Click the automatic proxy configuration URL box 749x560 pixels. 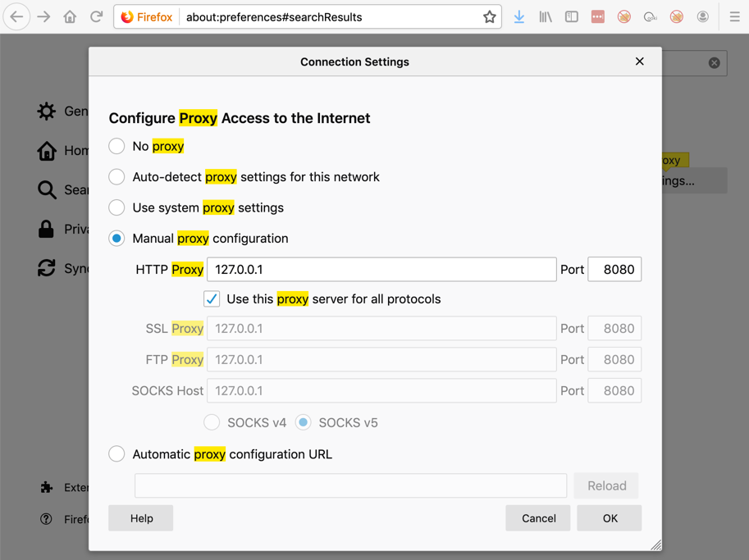(x=350, y=485)
